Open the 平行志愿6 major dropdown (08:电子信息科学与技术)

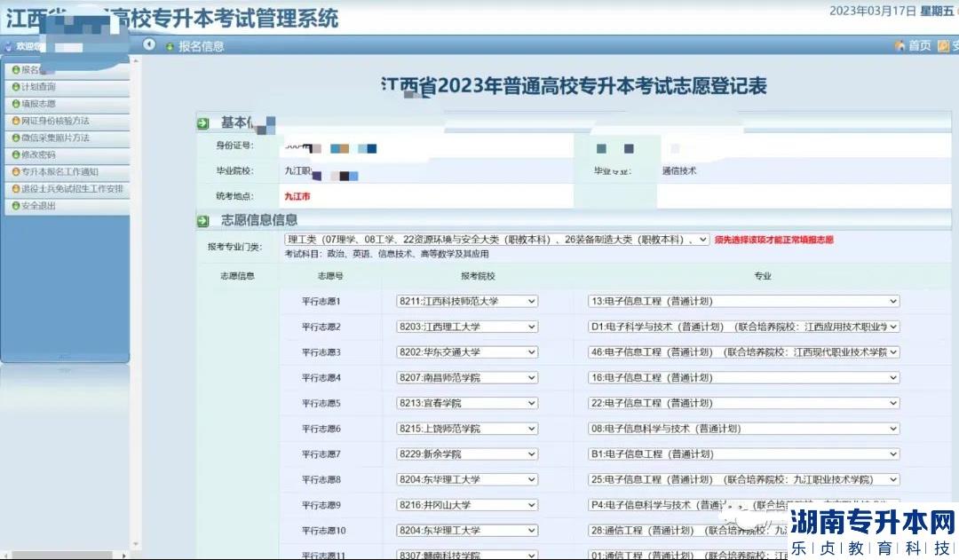point(744,429)
